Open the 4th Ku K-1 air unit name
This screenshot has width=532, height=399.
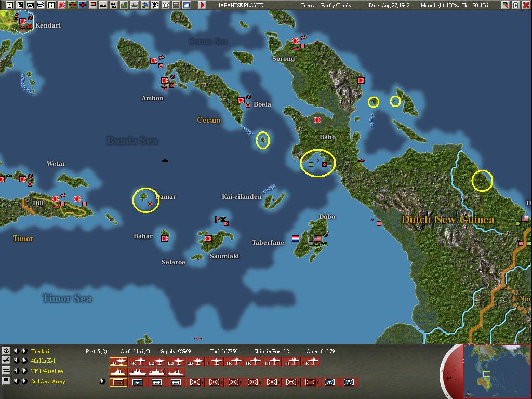[43, 361]
